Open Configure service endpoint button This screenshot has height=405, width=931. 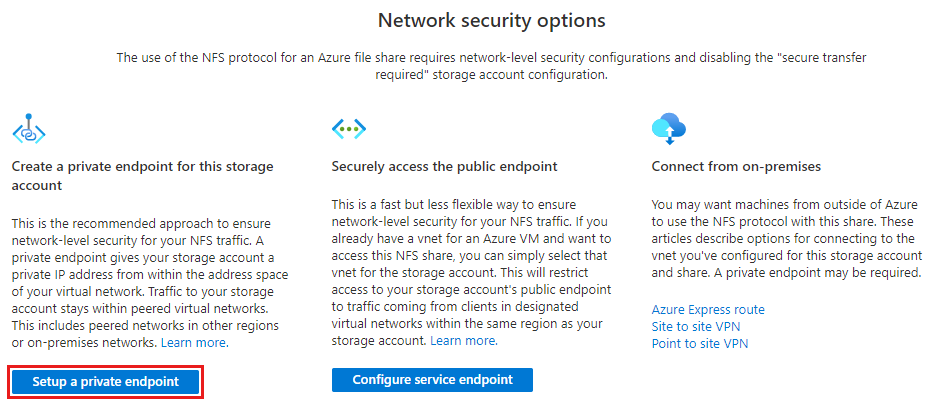(432, 380)
